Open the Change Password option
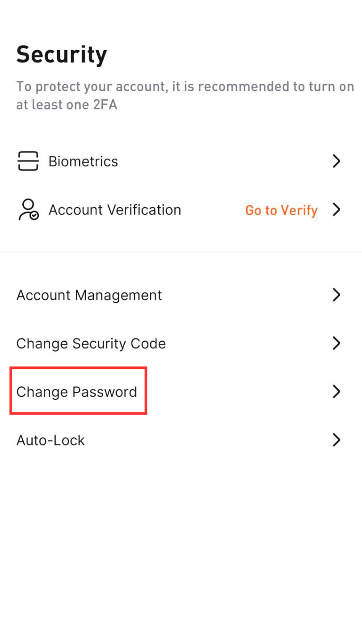This screenshot has height=644, width=362. coord(76,392)
